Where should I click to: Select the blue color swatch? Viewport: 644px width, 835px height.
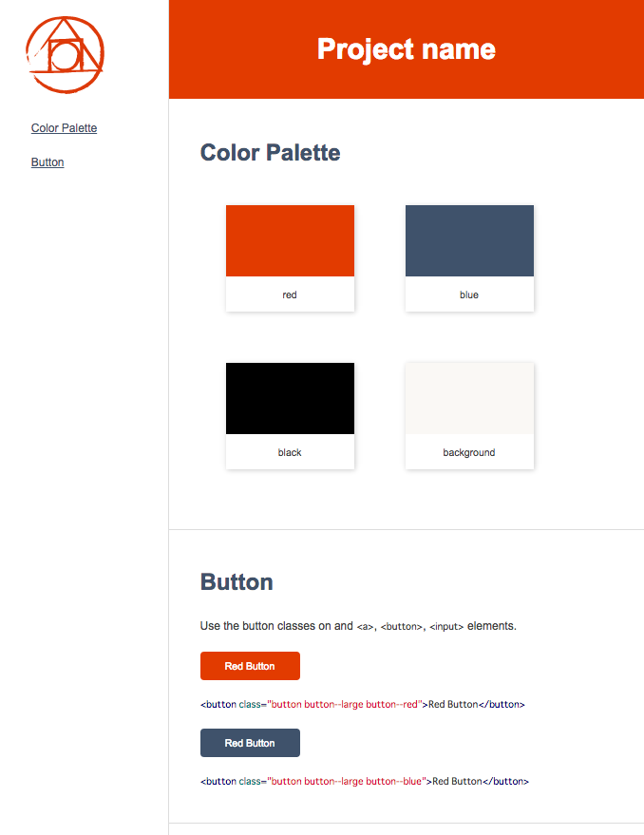point(469,240)
